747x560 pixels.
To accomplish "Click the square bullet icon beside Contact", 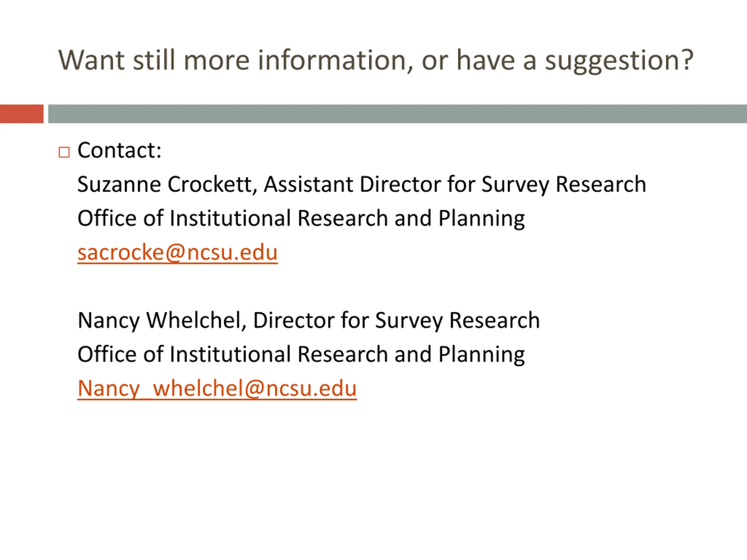I will tap(64, 152).
